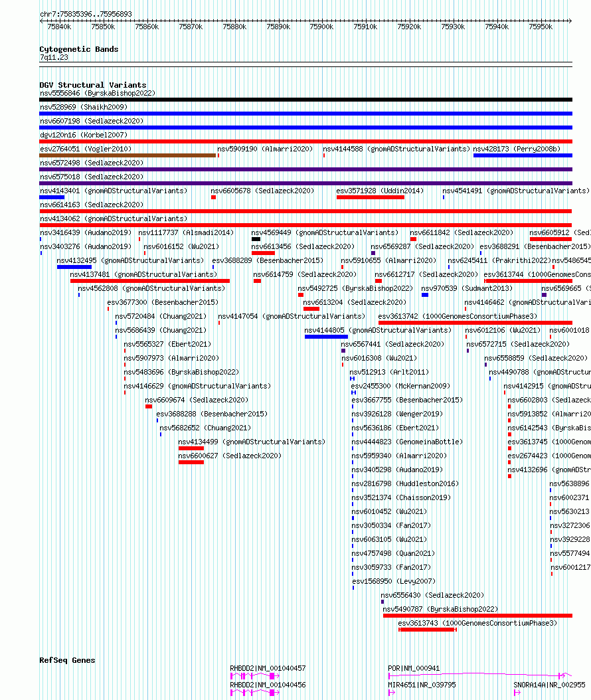This screenshot has width=591, height=700.
Task: Open esv2764051 (Vogler2010) variant label
Action: tap(86, 149)
